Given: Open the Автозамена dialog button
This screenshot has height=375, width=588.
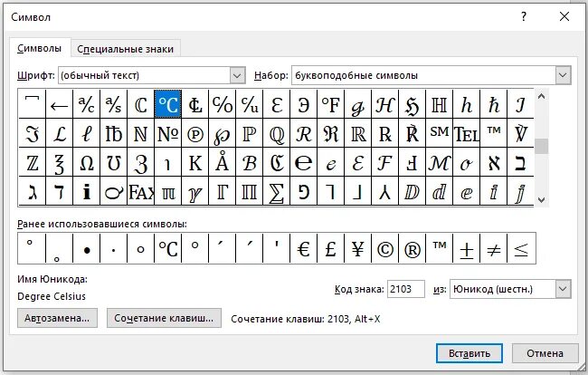Looking at the screenshot, I should click(x=57, y=318).
